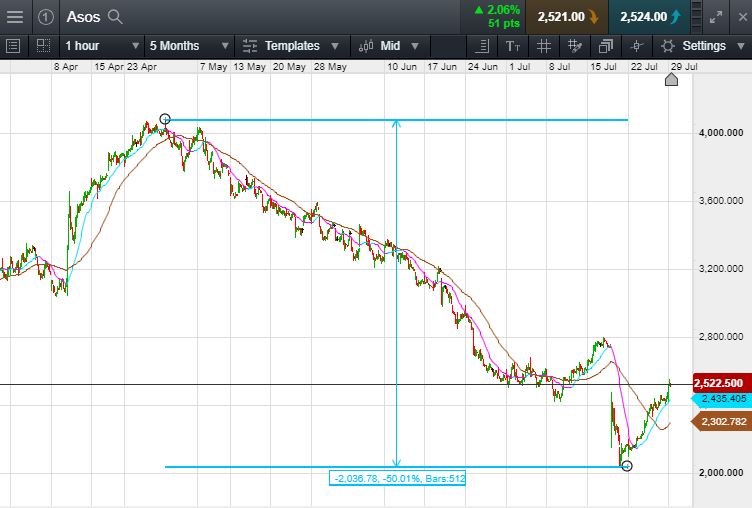
Task: Click the 4,000.000 price axis label
Action: [721, 132]
